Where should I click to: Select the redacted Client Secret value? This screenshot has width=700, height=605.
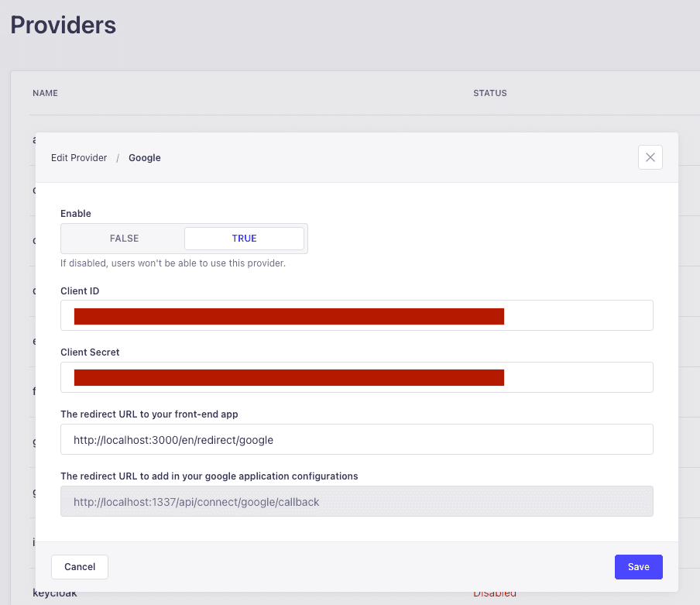pyautogui.click(x=289, y=377)
